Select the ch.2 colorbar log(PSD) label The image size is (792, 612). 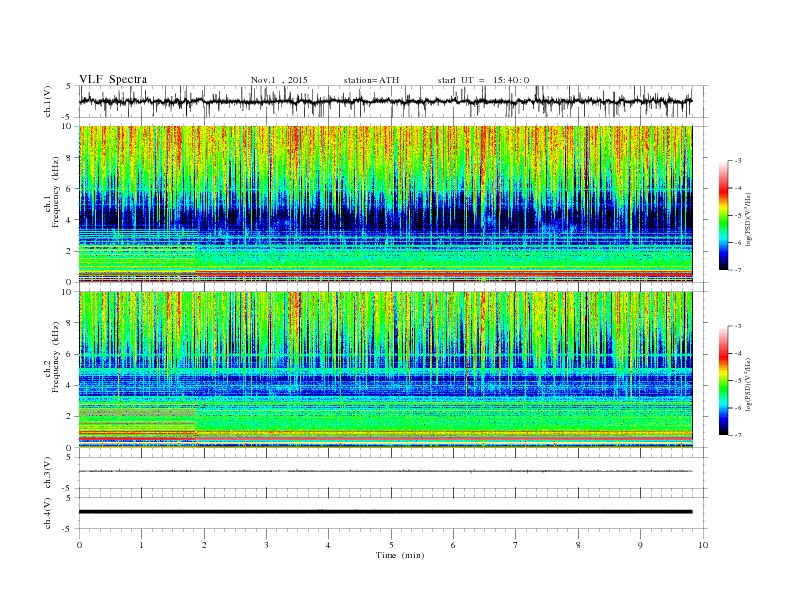[749, 384]
